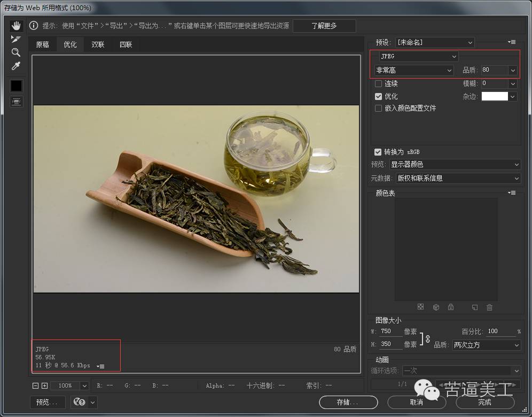Open the JPEG file format dropdown
Viewport: 532px width, 417px height.
click(x=418, y=56)
